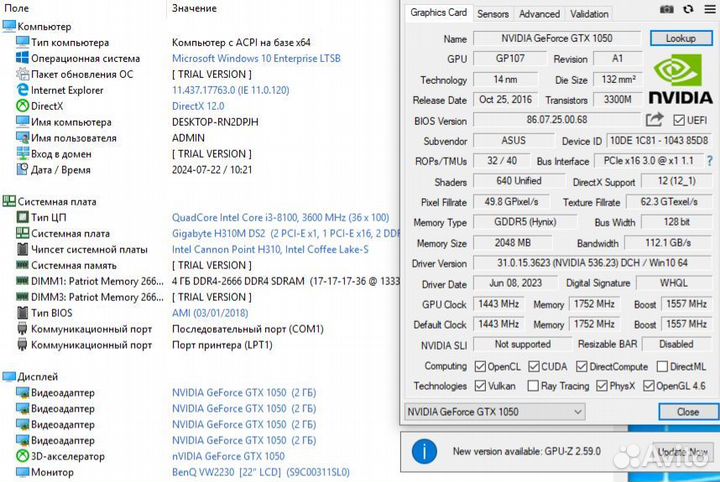Toggle the UEFI checkbox
The image size is (720, 482).
(x=679, y=120)
